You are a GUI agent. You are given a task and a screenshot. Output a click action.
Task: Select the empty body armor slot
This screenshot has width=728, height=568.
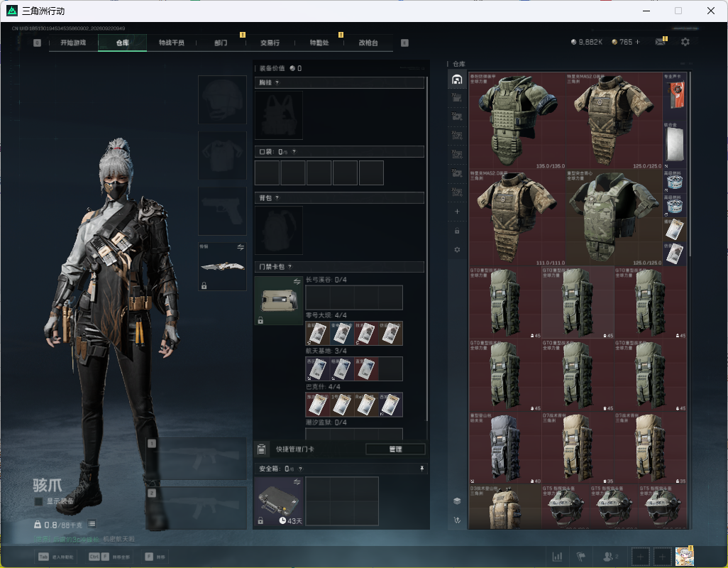[222, 155]
